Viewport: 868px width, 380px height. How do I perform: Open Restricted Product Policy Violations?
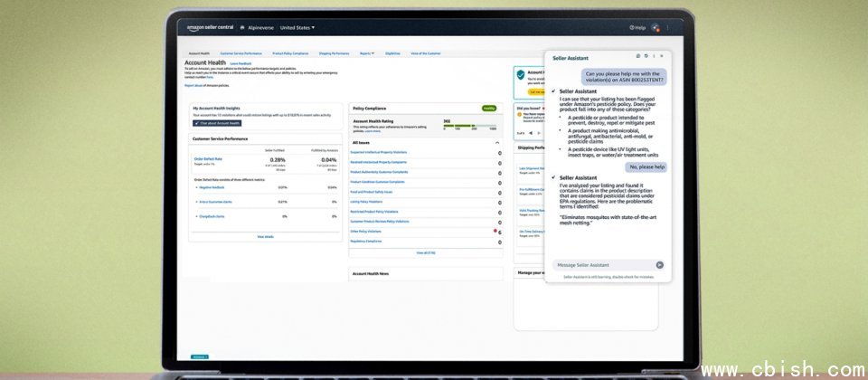coord(373,212)
